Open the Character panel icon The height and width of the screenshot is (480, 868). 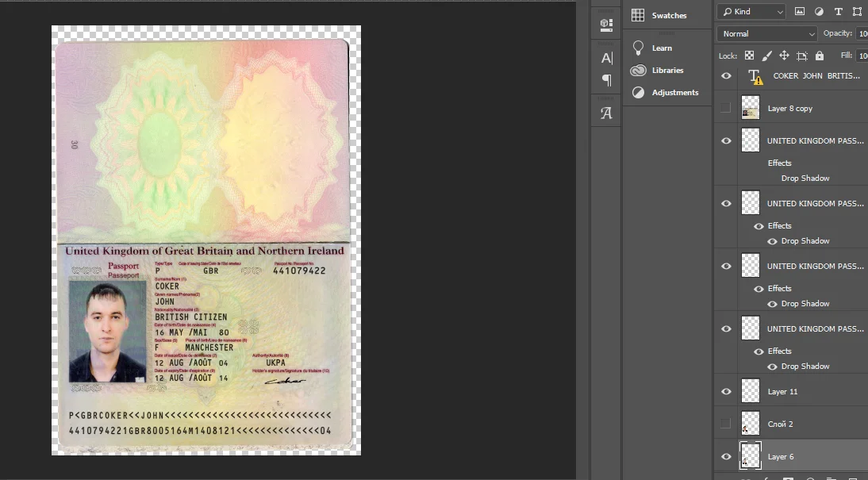coord(606,58)
